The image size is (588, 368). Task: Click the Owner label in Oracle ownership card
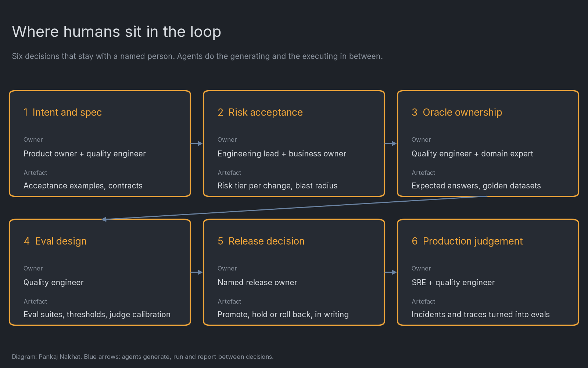tap(421, 140)
